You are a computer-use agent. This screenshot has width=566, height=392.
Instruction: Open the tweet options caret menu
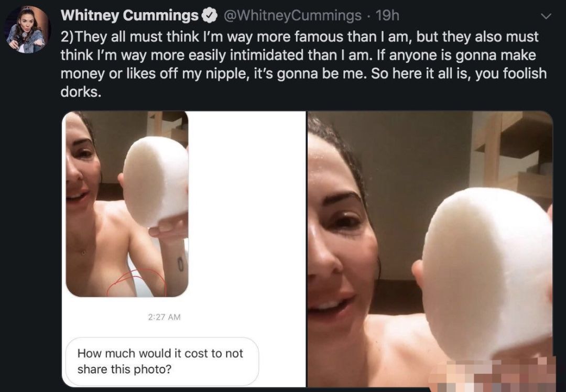coord(546,17)
